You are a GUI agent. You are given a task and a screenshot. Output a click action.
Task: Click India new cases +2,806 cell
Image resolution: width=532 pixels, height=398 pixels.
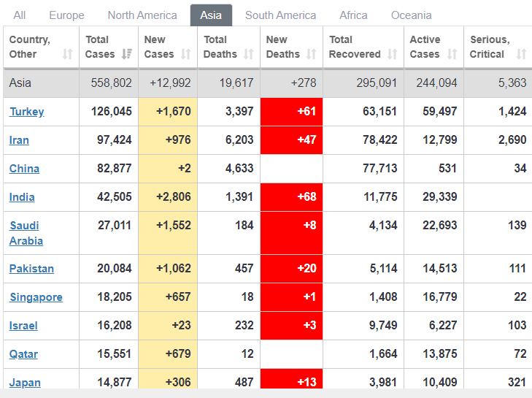pyautogui.click(x=168, y=197)
